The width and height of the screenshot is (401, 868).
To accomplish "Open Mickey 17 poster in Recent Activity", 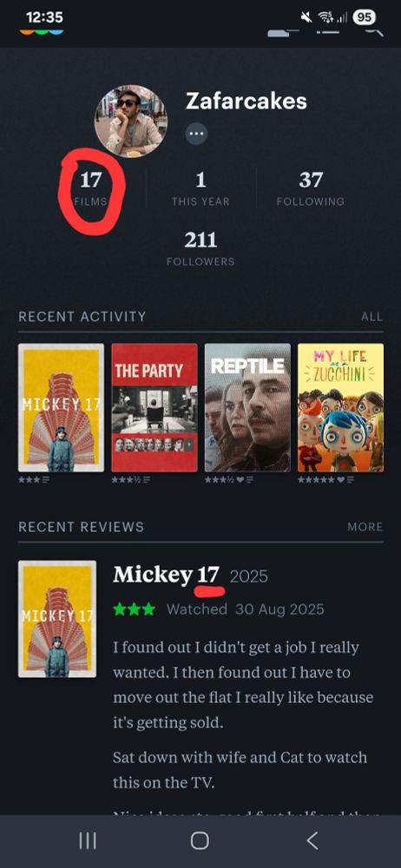I will pyautogui.click(x=61, y=407).
